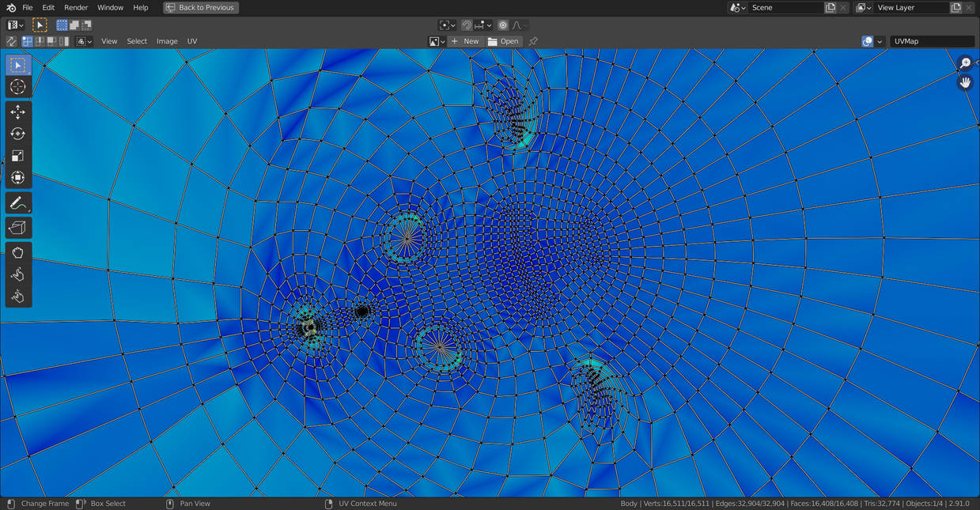
Task: Open the Render menu
Action: pos(76,7)
